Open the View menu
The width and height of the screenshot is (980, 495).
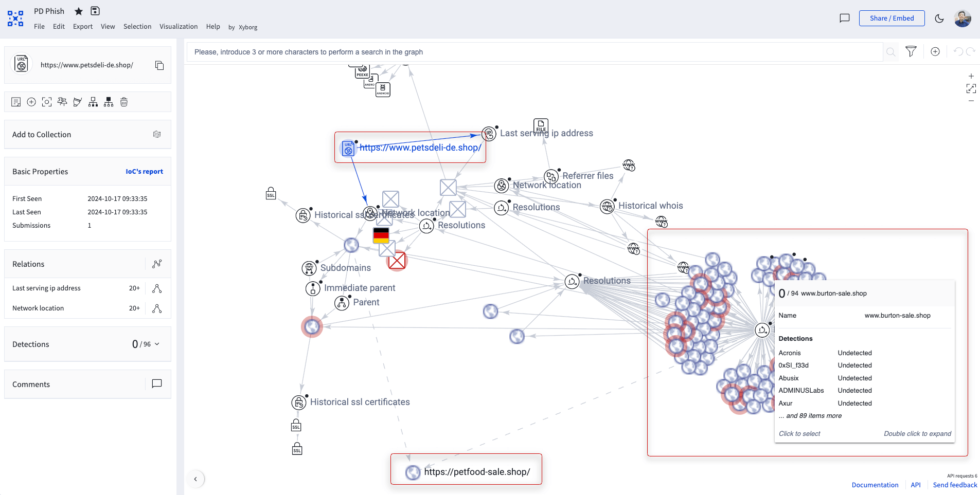tap(108, 26)
